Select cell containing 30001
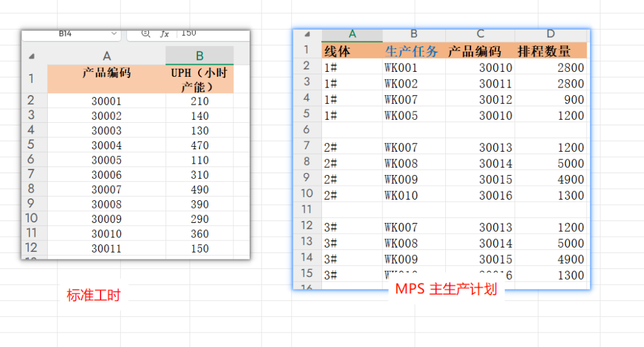The width and height of the screenshot is (644, 347). (107, 101)
